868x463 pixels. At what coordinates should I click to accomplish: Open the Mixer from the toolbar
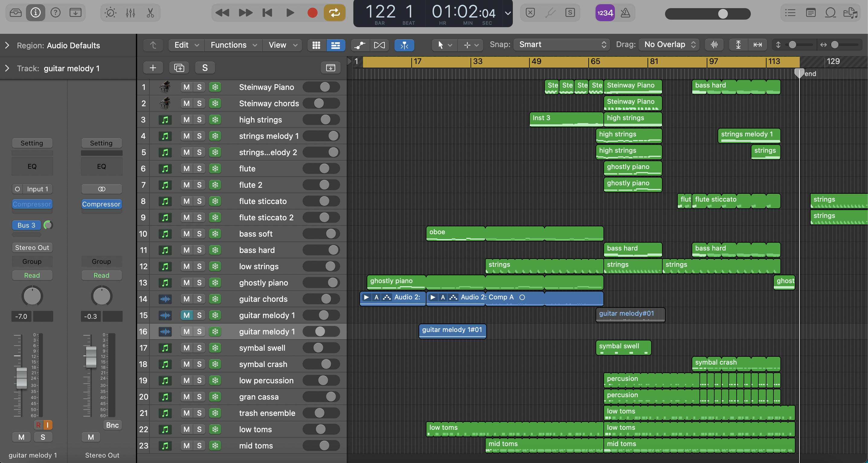click(130, 13)
